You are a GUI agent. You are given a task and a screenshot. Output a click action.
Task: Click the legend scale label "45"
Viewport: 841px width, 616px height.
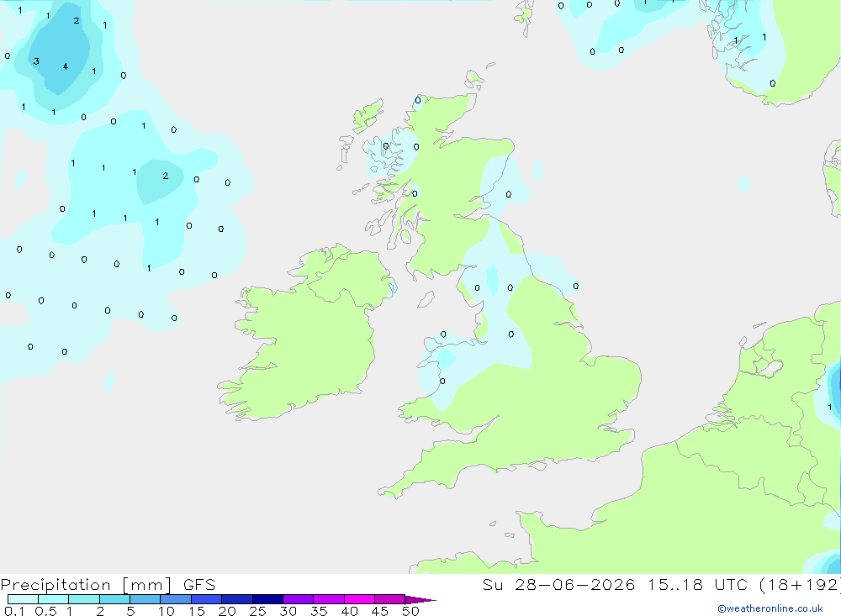[380, 611]
